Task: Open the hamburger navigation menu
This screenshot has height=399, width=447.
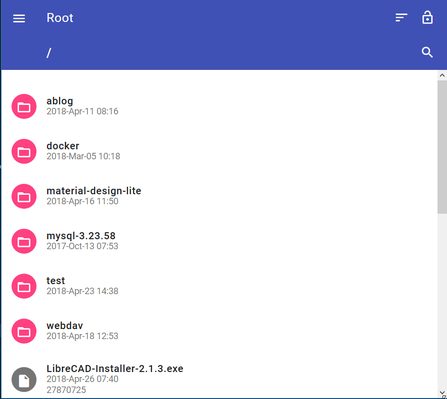Action: 19,18
